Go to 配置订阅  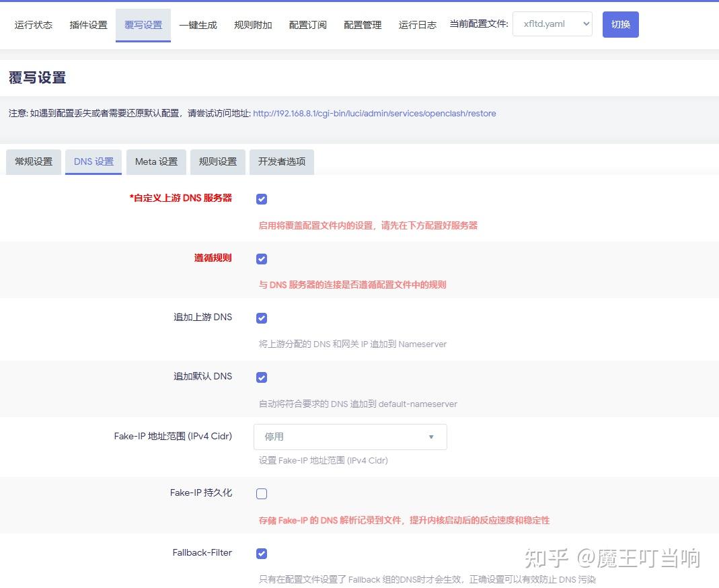pos(307,24)
